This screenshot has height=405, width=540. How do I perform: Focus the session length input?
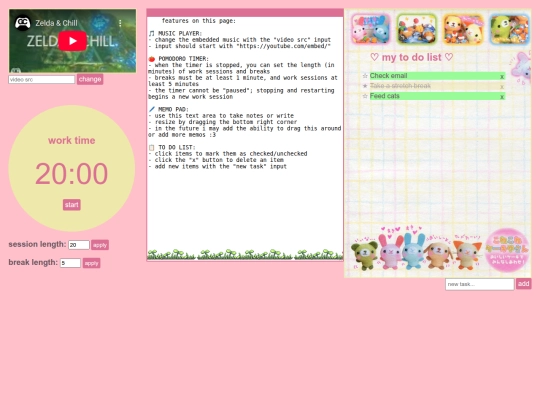pyautogui.click(x=79, y=245)
